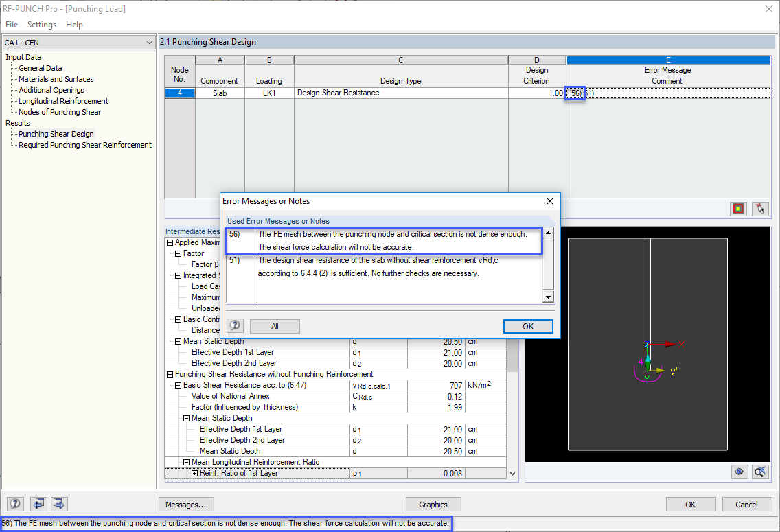Go to next table with forward arrow icon
This screenshot has width=780, height=532.
click(x=58, y=504)
